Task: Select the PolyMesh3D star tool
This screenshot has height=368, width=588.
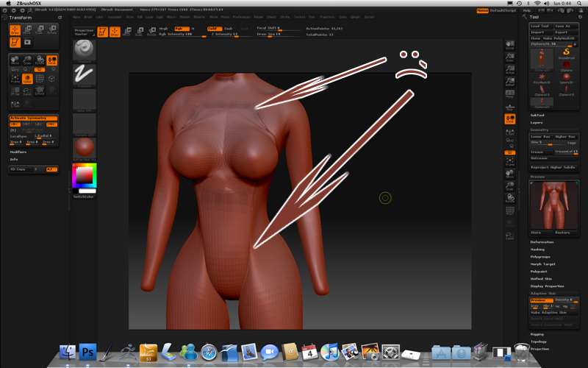Action: [x=542, y=78]
